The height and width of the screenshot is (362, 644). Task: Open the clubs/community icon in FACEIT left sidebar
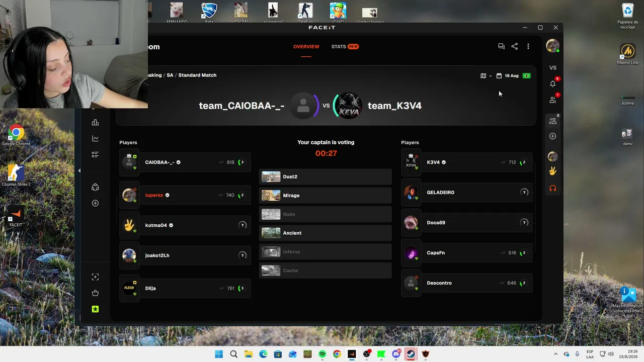pyautogui.click(x=95, y=187)
